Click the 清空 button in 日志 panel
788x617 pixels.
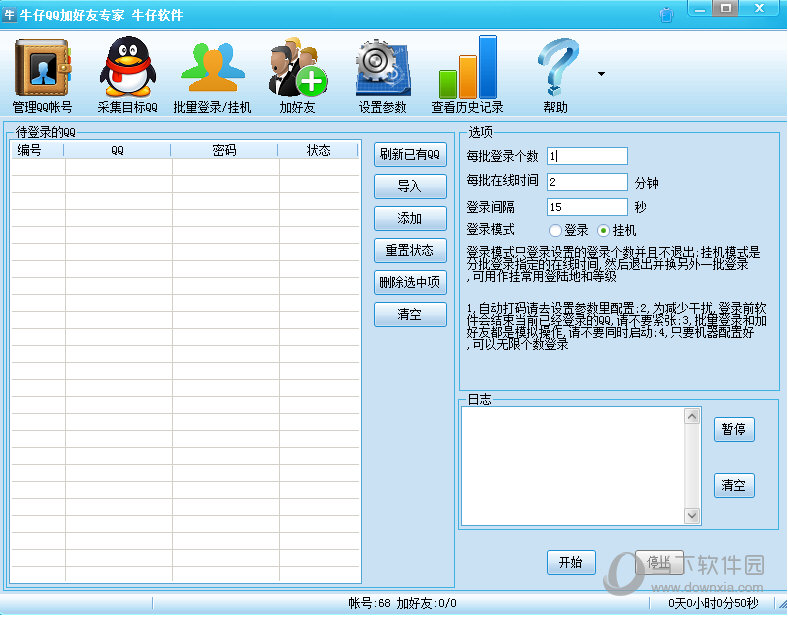[x=734, y=486]
